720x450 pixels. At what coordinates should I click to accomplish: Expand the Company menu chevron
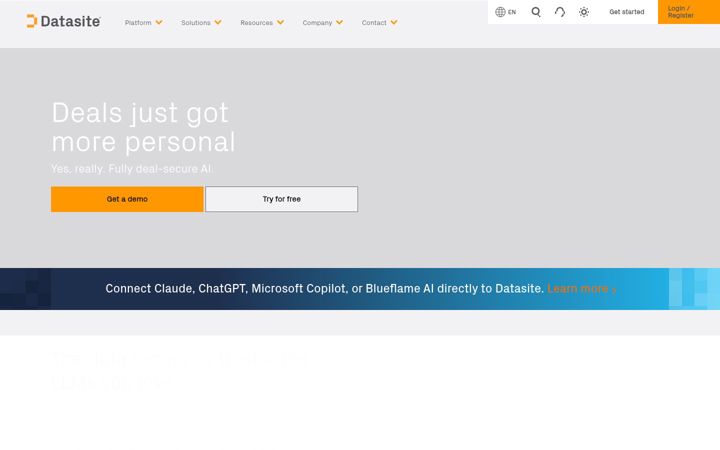339,22
